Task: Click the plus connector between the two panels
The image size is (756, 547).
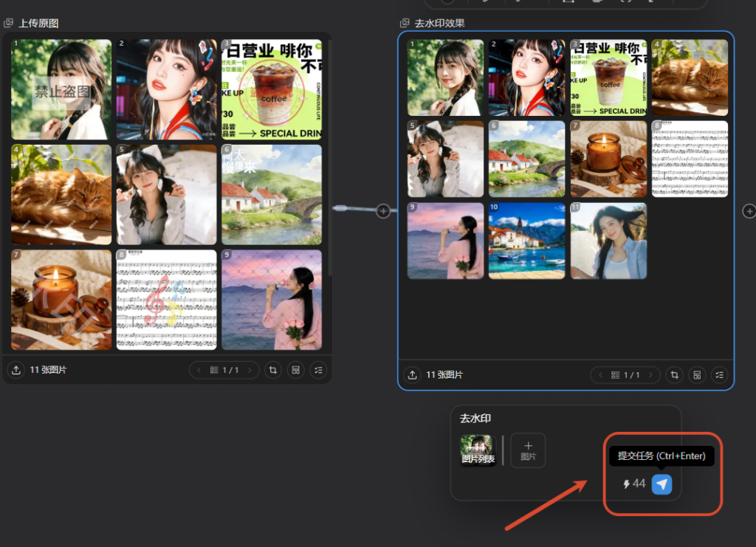Action: 383,211
